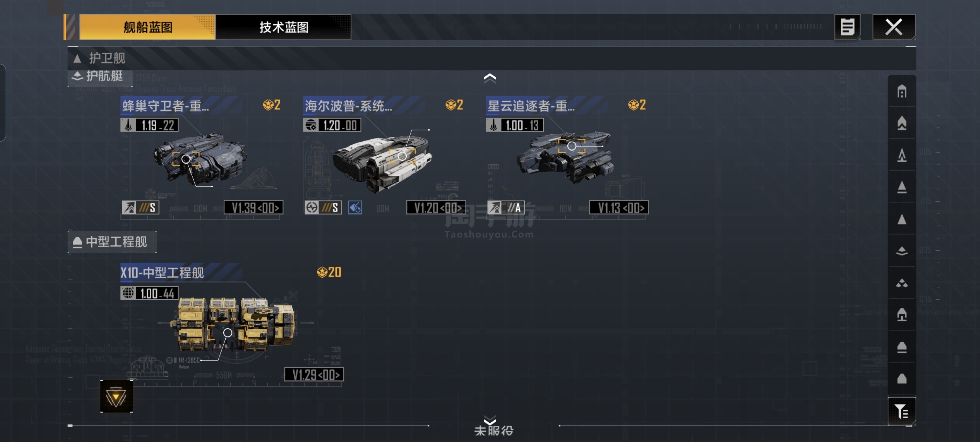Click the three-dot cluster icon in sidebar
The image size is (980, 442).
click(902, 283)
